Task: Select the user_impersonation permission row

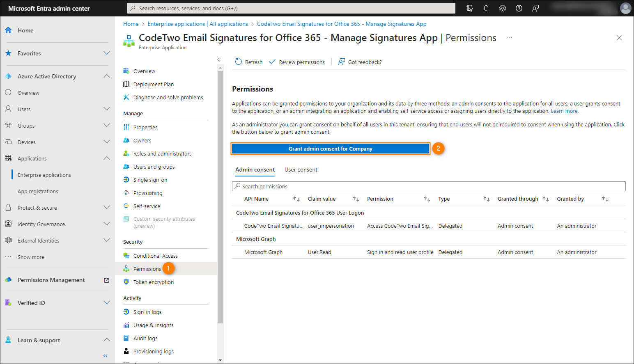Action: point(429,226)
